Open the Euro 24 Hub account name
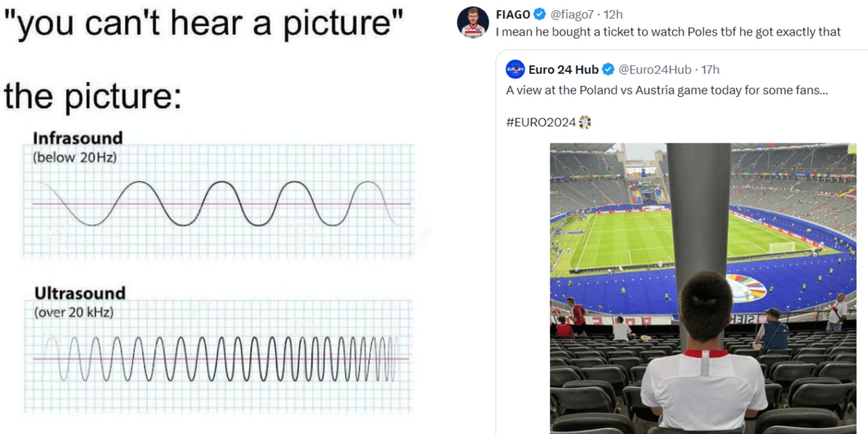 tap(563, 69)
